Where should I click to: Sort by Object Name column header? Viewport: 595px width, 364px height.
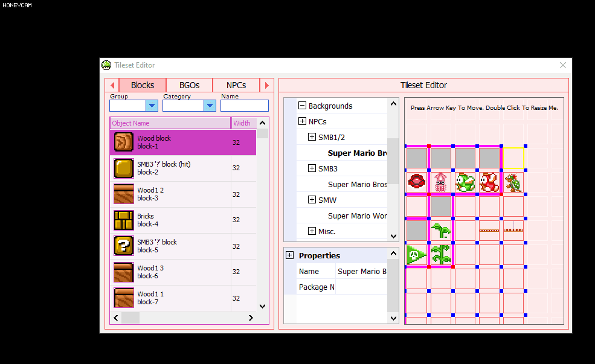[x=170, y=123]
